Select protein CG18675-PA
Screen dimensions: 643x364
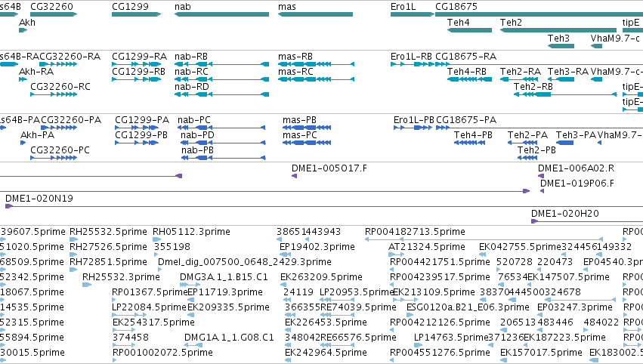point(539,128)
